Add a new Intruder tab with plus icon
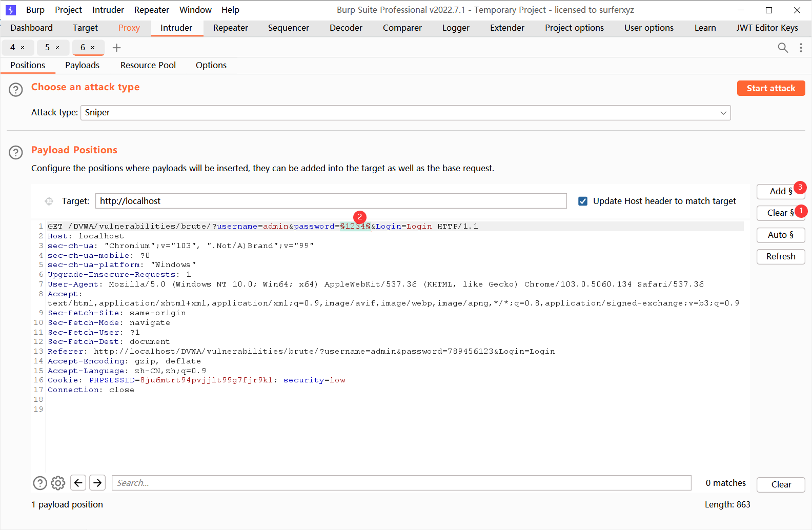This screenshot has height=530, width=812. coord(117,48)
